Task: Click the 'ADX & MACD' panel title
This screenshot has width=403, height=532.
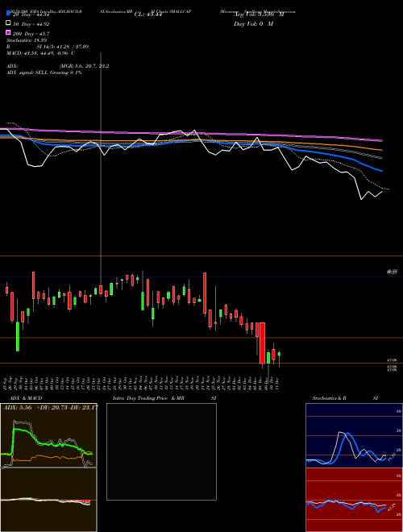Action: coord(26,398)
